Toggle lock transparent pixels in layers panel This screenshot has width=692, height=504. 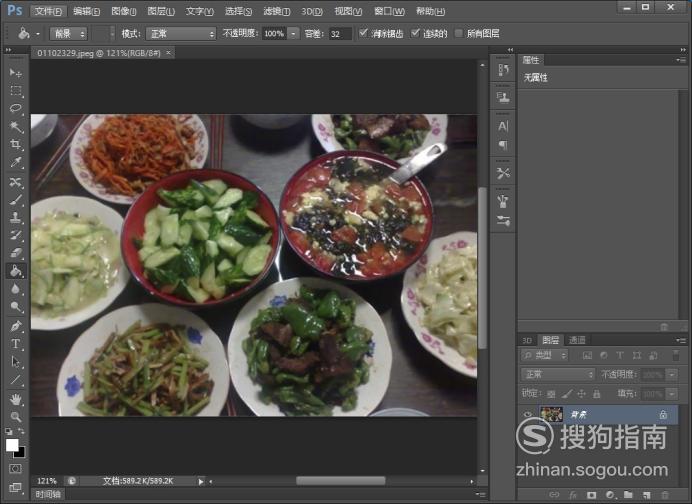pyautogui.click(x=551, y=394)
